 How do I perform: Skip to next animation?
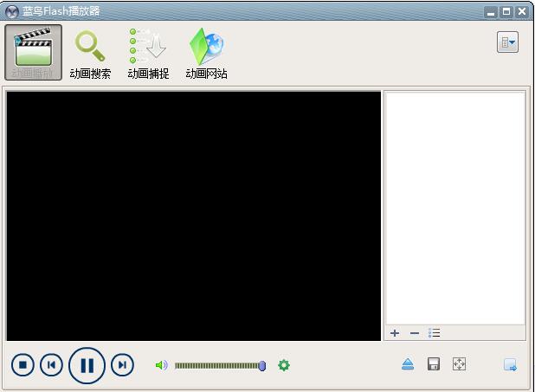click(x=122, y=365)
